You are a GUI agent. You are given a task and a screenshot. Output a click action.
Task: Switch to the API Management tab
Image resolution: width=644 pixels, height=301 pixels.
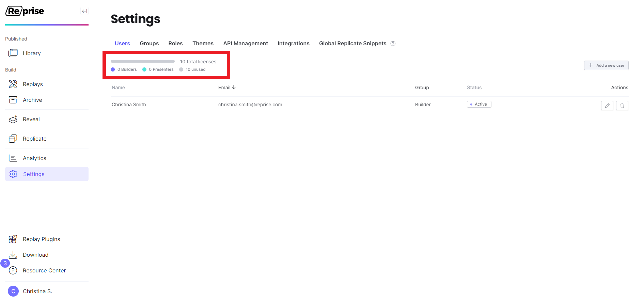click(x=246, y=44)
